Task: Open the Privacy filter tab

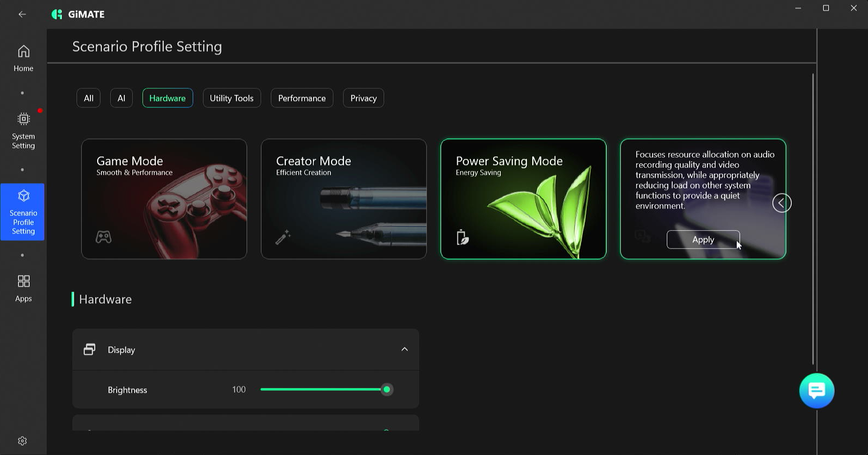Action: click(x=363, y=98)
